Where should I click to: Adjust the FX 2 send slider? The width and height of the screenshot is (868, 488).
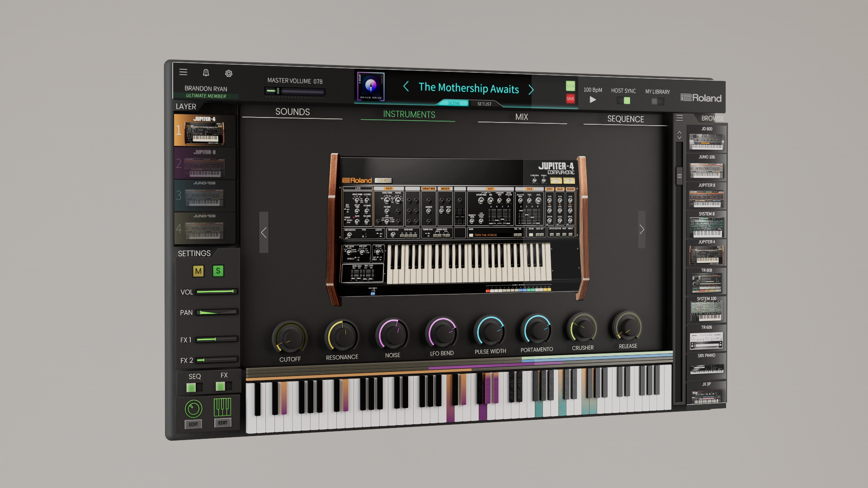click(x=217, y=360)
